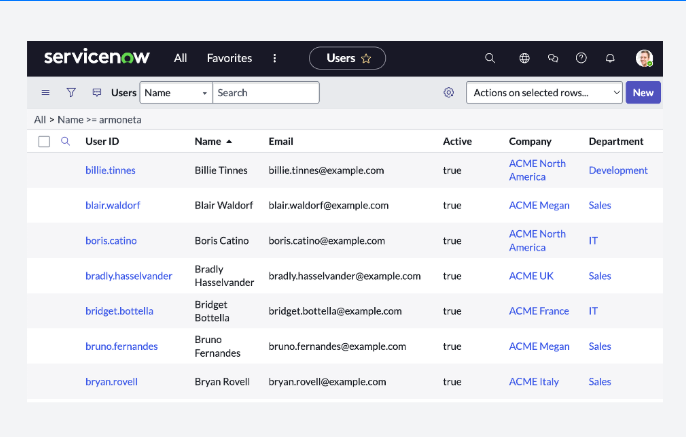
Task: Open the personalize list gear icon
Action: [448, 93]
